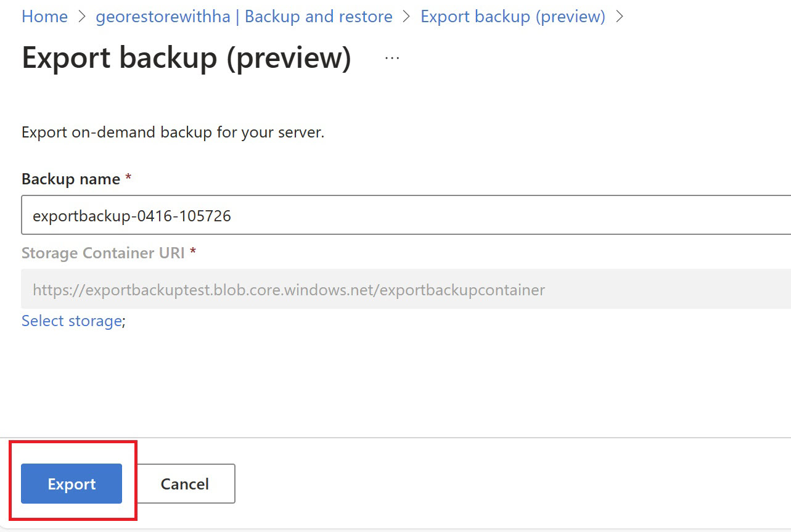The width and height of the screenshot is (791, 532).
Task: Click the semicolon after Select storage
Action: [124, 321]
